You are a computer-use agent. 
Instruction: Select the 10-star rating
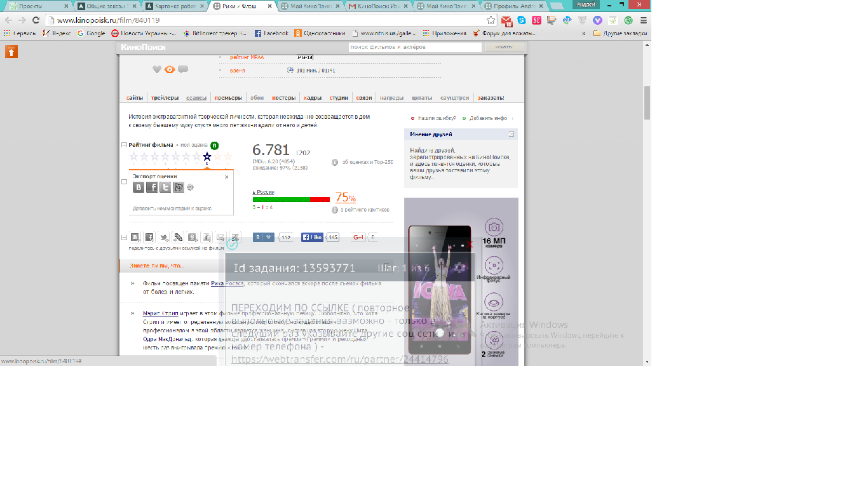pos(228,156)
